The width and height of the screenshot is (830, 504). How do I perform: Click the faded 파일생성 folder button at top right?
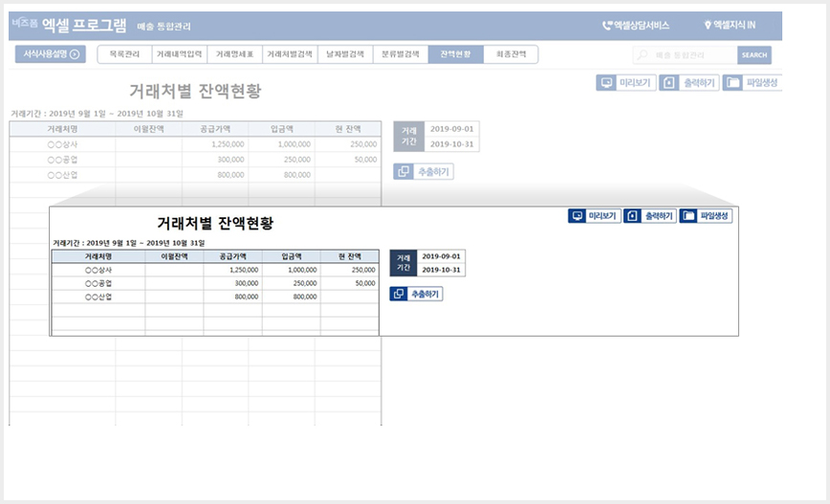(x=753, y=82)
